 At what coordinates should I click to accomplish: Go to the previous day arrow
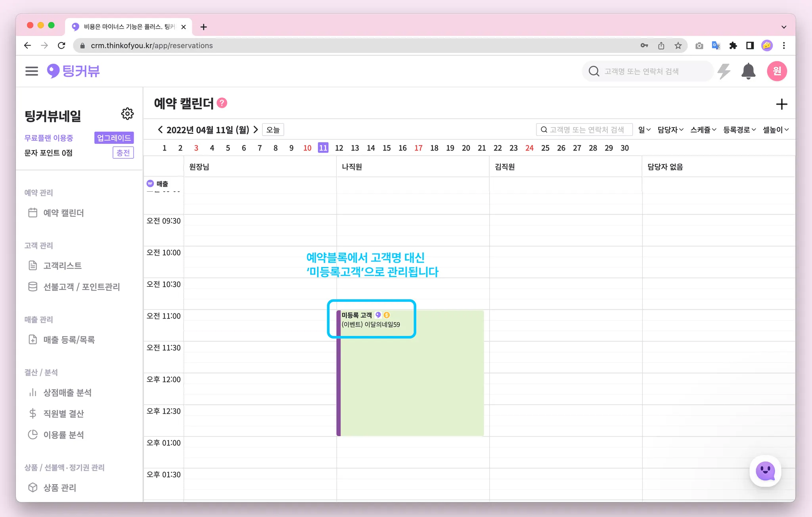click(160, 130)
